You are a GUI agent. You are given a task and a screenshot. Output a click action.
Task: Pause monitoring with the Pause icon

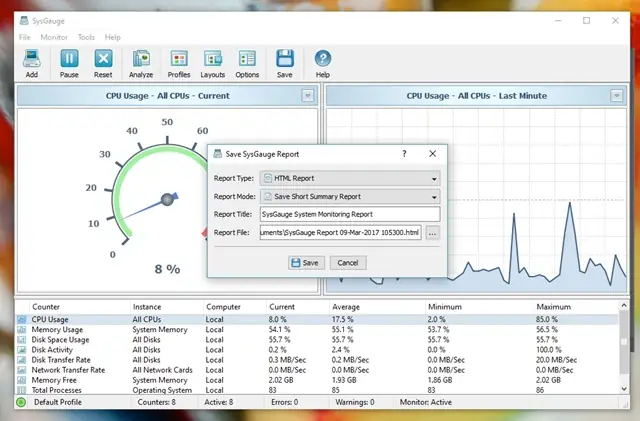click(69, 59)
